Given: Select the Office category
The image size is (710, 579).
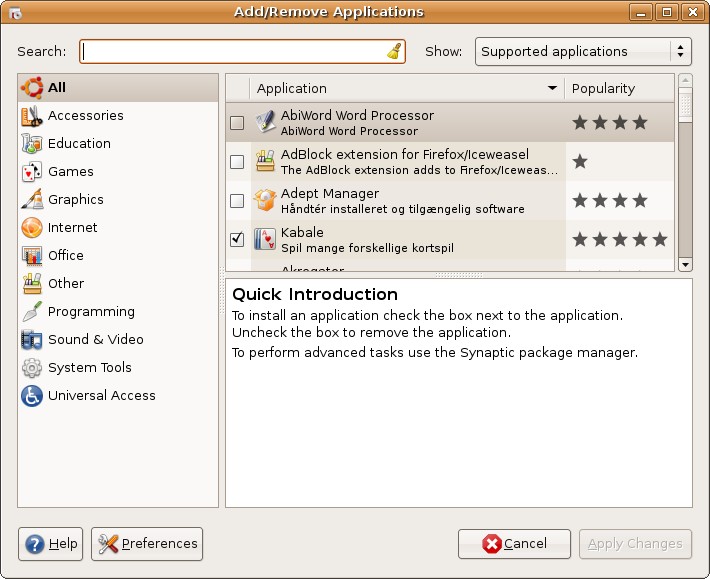Looking at the screenshot, I should click(x=65, y=256).
